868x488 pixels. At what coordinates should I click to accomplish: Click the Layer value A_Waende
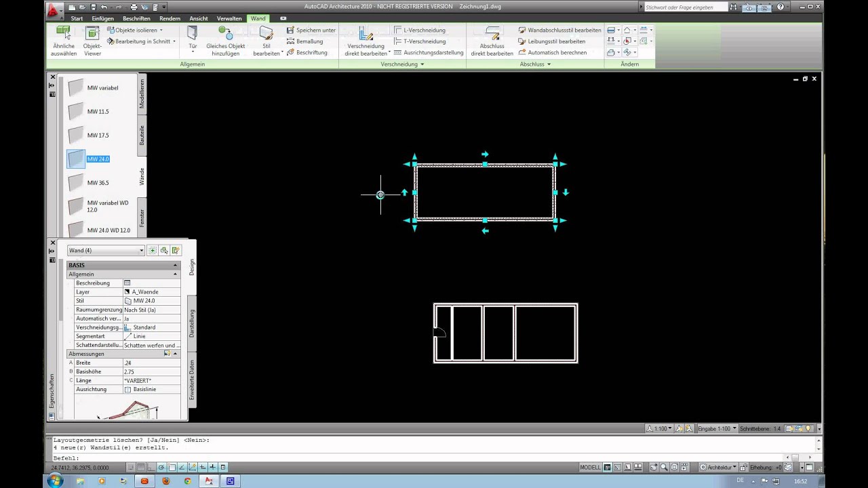[152, 292]
